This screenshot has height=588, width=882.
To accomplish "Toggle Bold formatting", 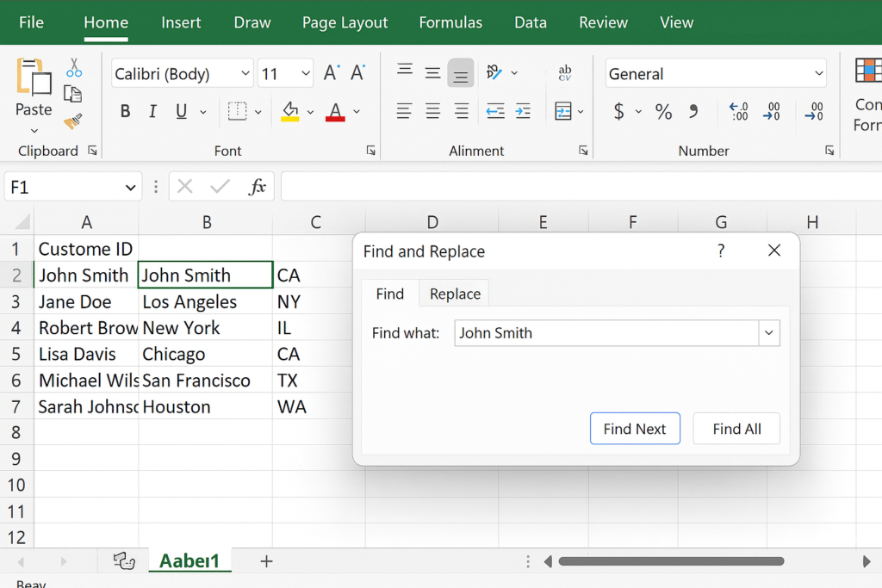I will (x=125, y=111).
